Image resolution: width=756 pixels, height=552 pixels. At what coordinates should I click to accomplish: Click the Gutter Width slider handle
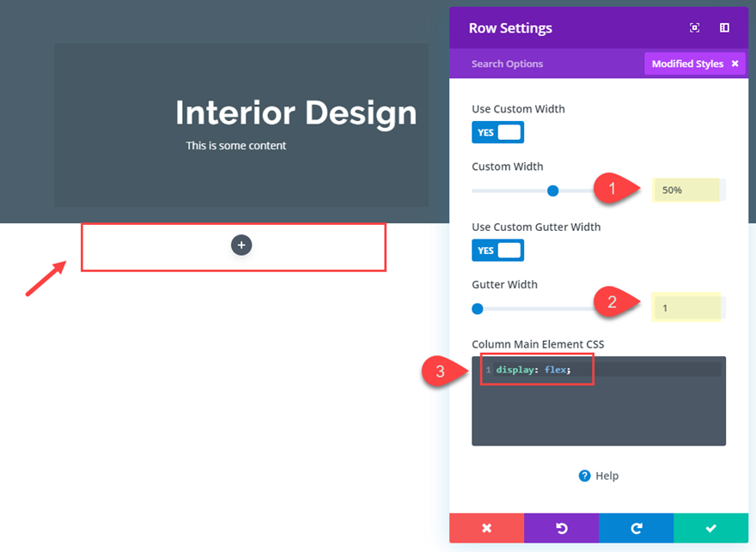click(x=477, y=308)
